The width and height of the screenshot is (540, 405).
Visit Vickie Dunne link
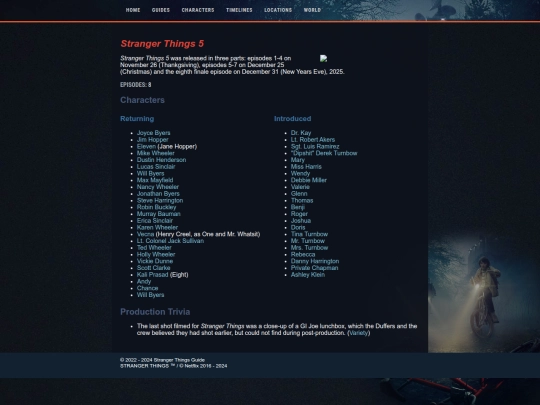155,261
